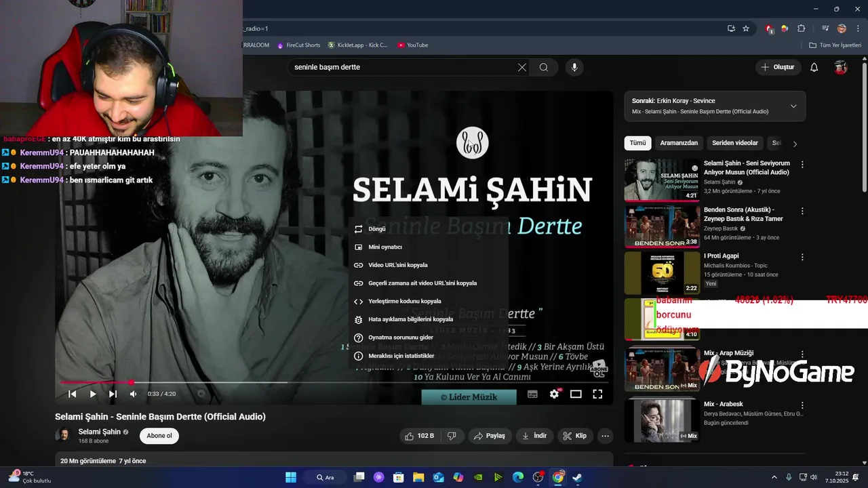Open the I Proti Agapi thumbnail

pyautogui.click(x=662, y=273)
